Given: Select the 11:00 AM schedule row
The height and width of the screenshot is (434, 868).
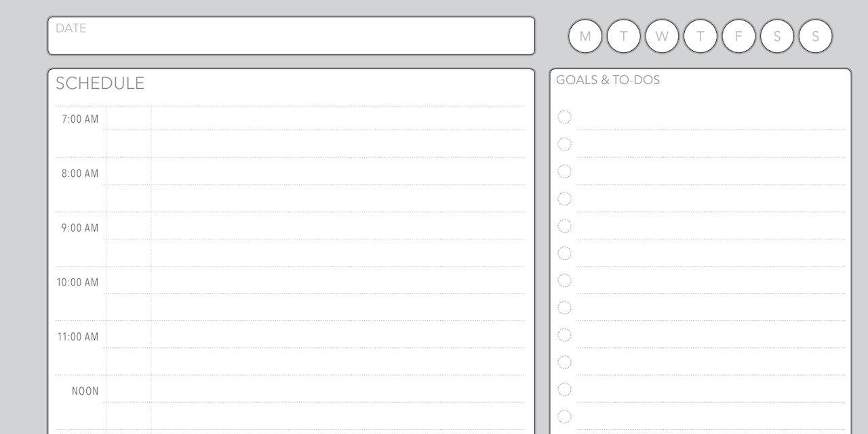Looking at the screenshot, I should pyautogui.click(x=290, y=334).
